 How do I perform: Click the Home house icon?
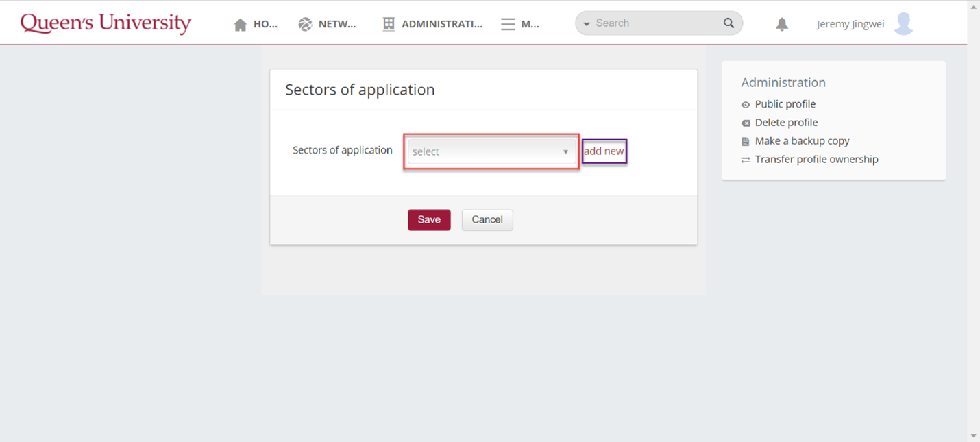(240, 25)
